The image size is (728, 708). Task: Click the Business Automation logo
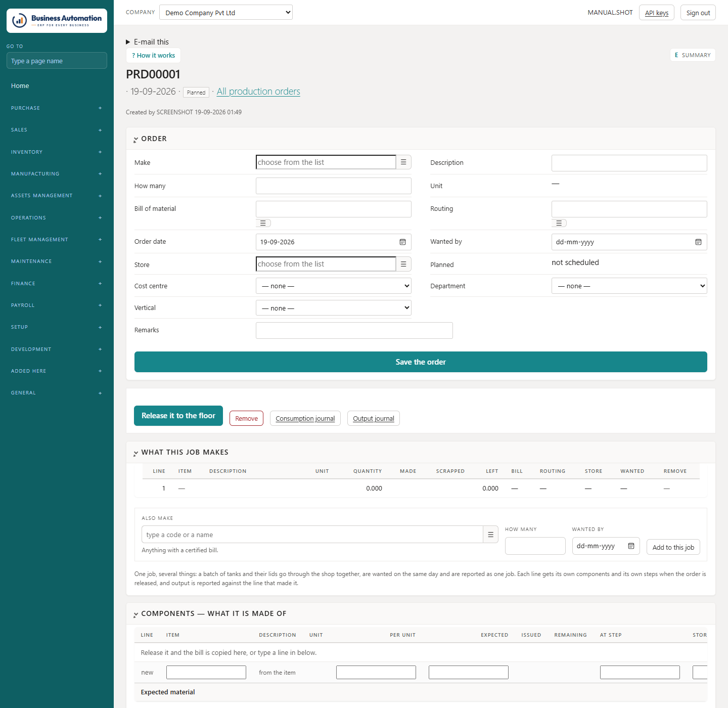[x=57, y=21]
